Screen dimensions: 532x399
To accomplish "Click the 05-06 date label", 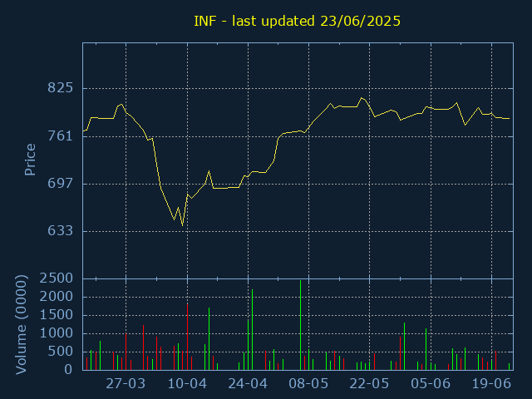I will point(431,384).
